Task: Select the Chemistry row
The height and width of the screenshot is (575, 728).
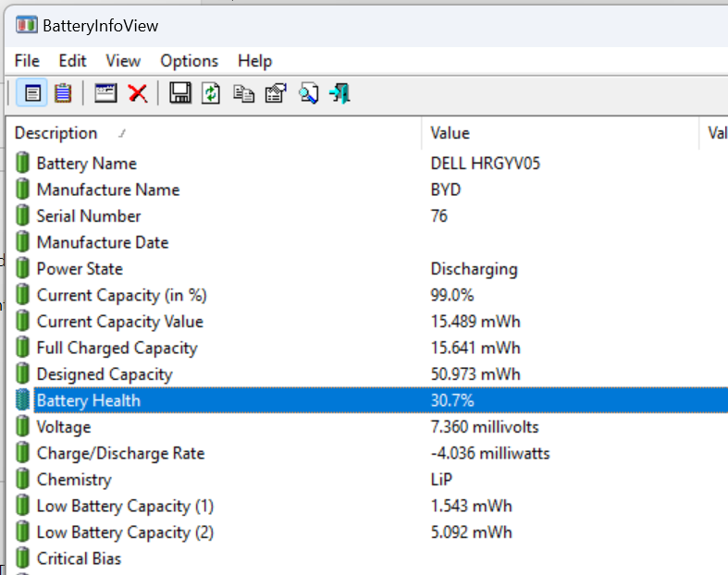Action: point(367,479)
